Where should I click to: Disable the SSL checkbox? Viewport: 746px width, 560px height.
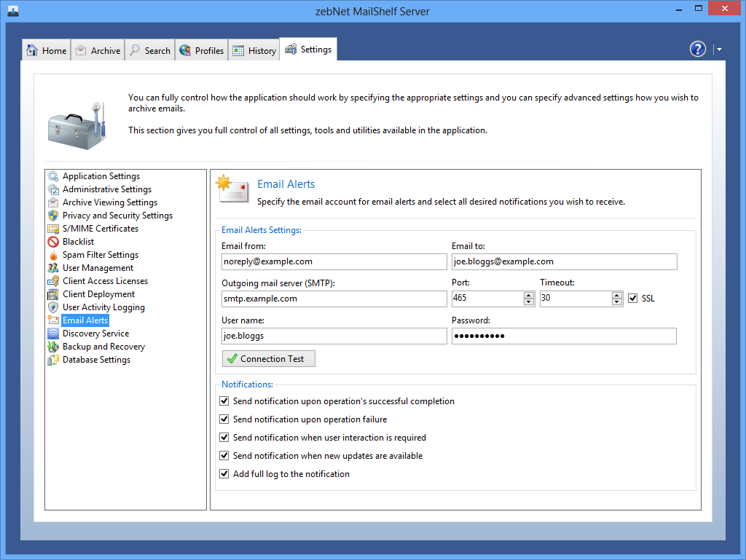click(x=632, y=299)
